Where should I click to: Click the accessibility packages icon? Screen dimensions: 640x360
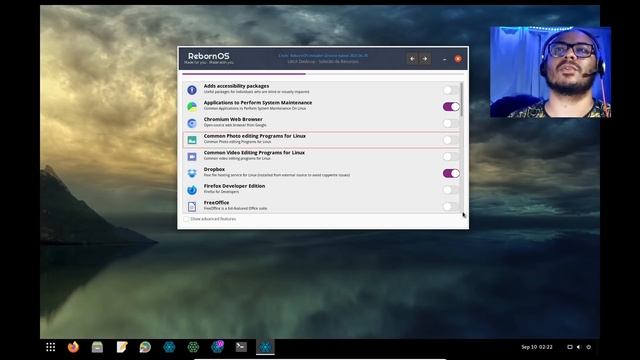pyautogui.click(x=192, y=90)
